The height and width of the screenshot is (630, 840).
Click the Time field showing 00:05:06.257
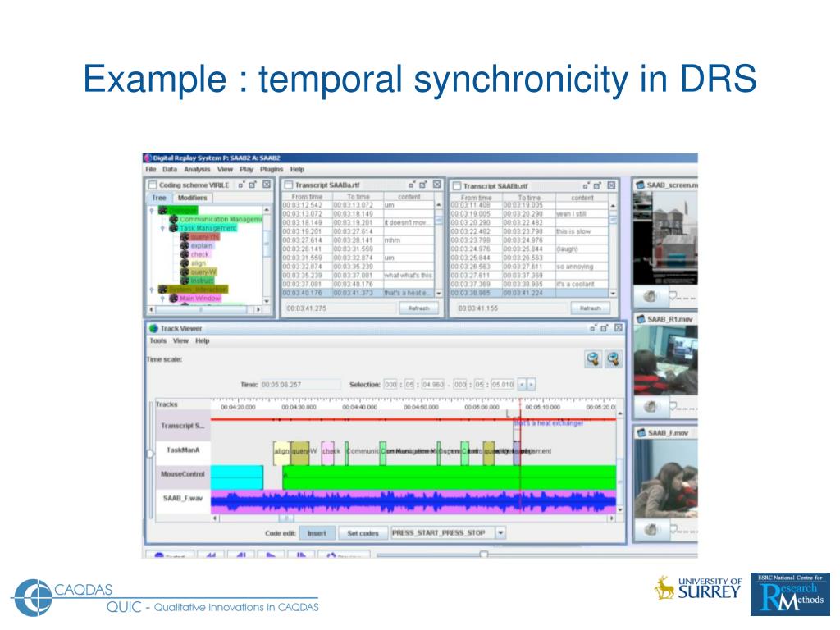300,385
